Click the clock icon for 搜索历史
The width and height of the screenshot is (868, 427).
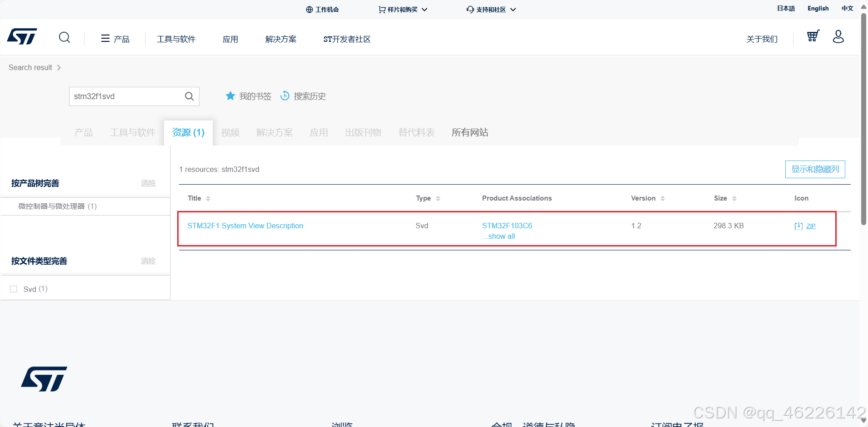pos(285,96)
